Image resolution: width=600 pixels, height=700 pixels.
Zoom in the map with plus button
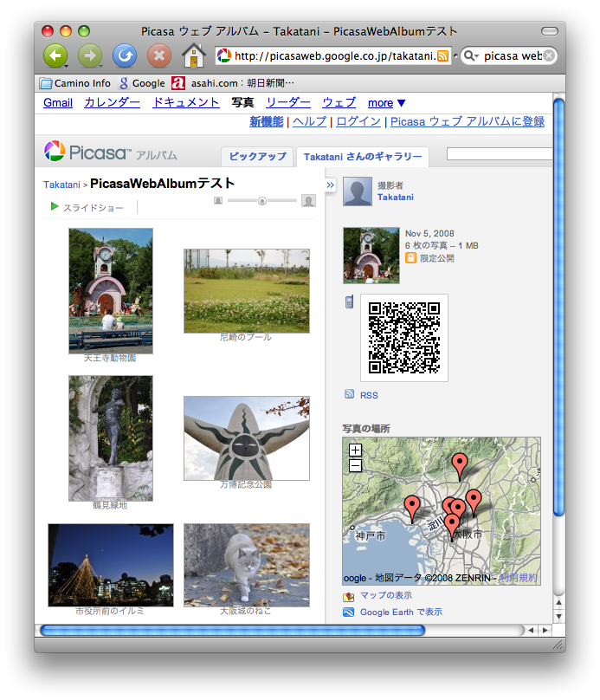coord(355,450)
